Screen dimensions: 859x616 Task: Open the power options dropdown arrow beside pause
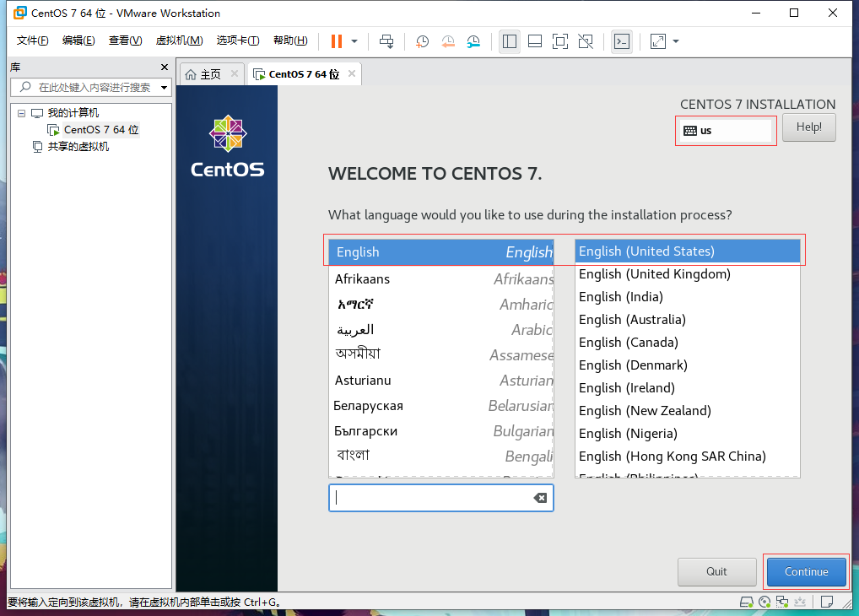point(354,41)
